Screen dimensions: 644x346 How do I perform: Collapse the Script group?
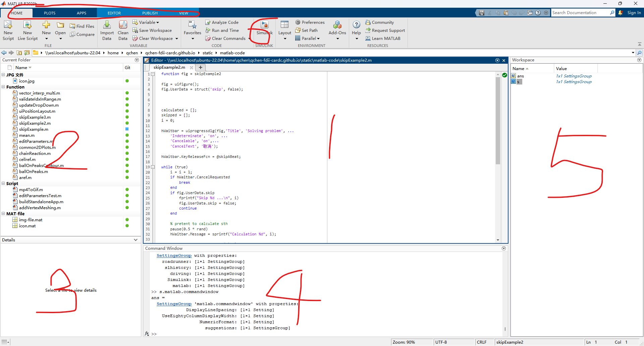pos(3,183)
